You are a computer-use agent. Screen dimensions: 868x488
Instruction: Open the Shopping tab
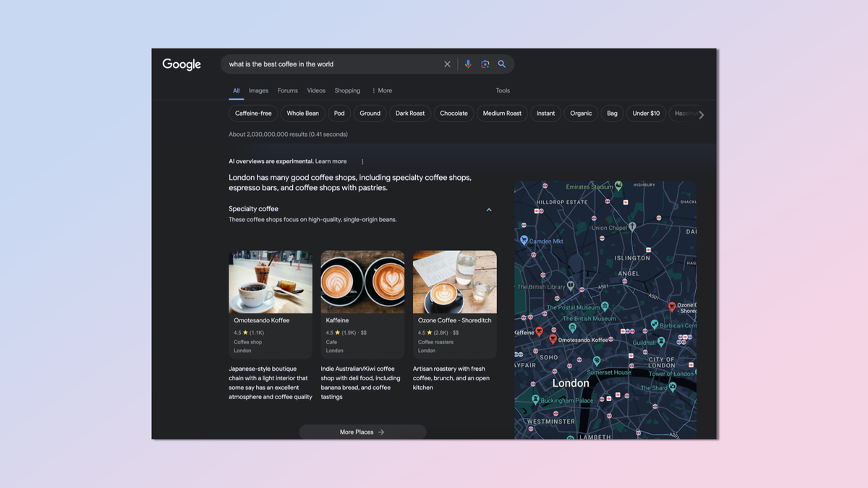click(x=347, y=90)
